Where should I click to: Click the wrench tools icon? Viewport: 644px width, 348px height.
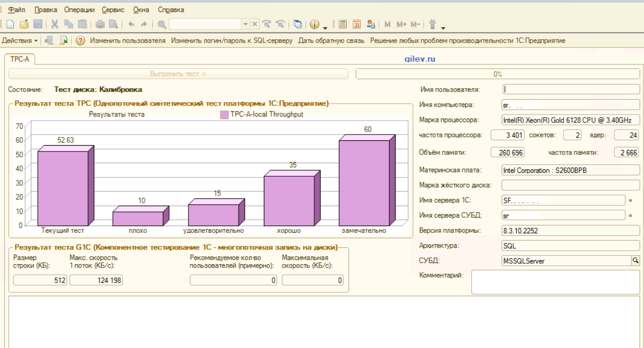tap(433, 24)
